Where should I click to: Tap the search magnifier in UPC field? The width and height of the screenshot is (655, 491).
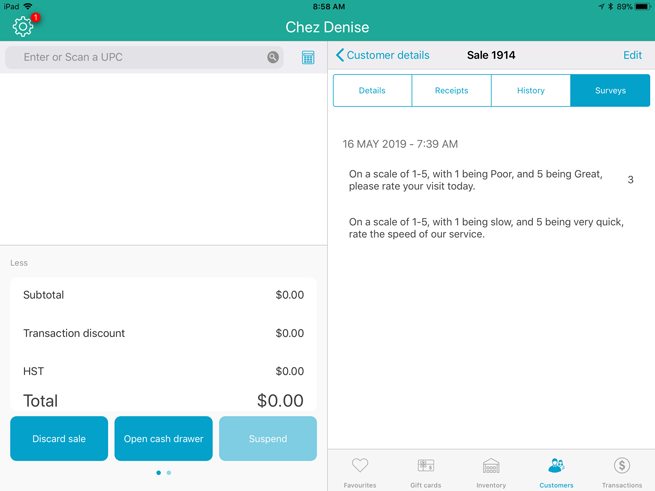tap(273, 58)
